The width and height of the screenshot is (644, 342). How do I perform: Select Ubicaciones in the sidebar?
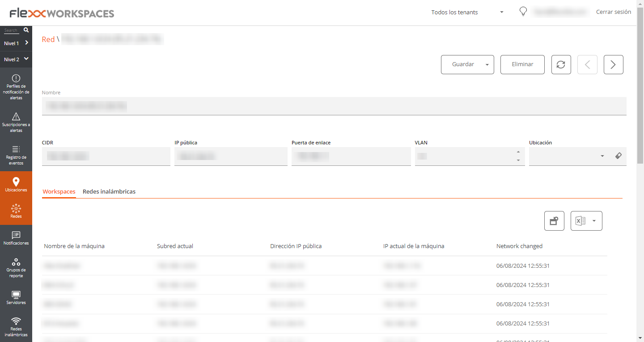tap(16, 185)
